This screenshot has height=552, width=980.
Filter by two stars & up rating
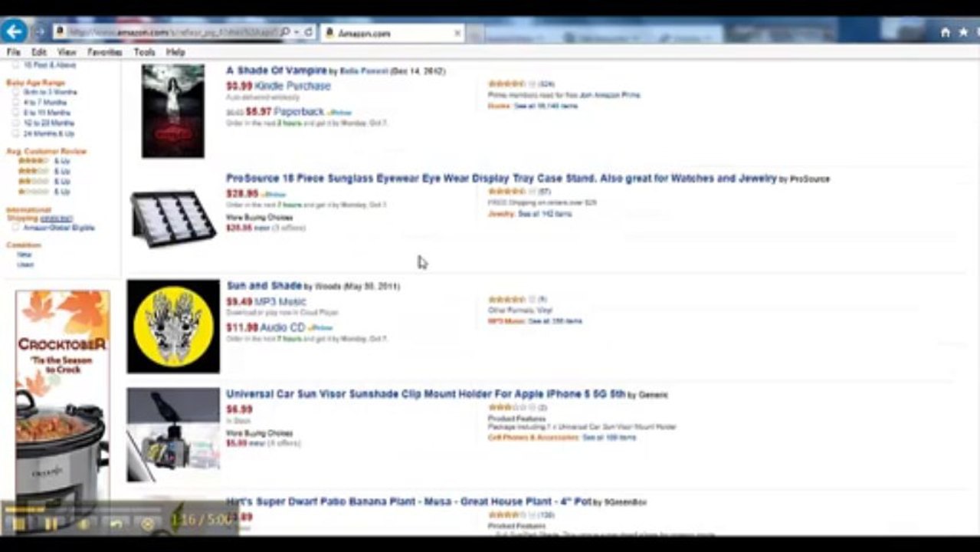tap(44, 181)
